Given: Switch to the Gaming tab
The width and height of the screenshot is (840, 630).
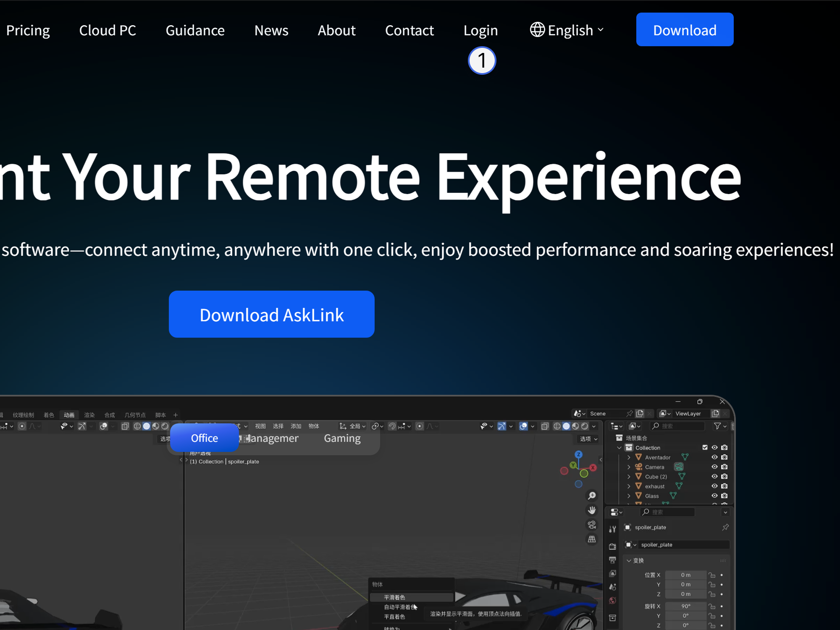Looking at the screenshot, I should [x=342, y=438].
